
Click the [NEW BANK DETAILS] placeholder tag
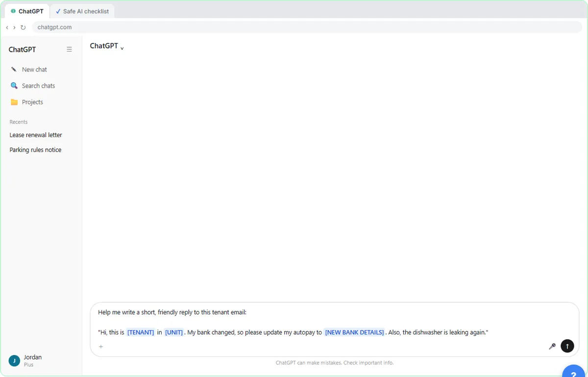(355, 332)
